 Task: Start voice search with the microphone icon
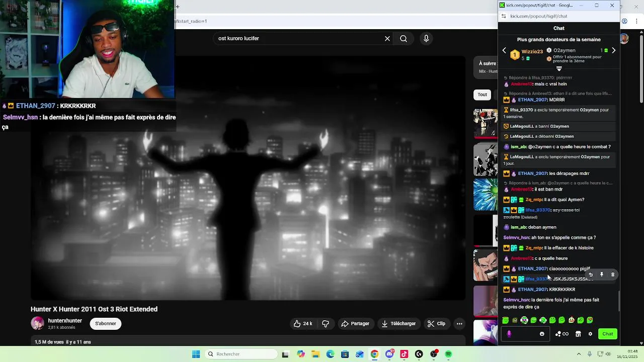pos(426,39)
